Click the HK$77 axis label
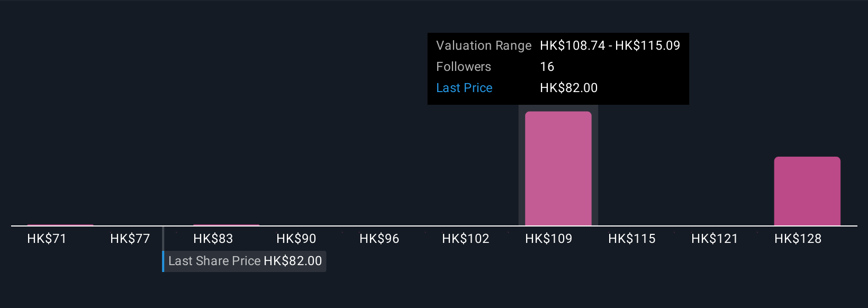 (130, 239)
